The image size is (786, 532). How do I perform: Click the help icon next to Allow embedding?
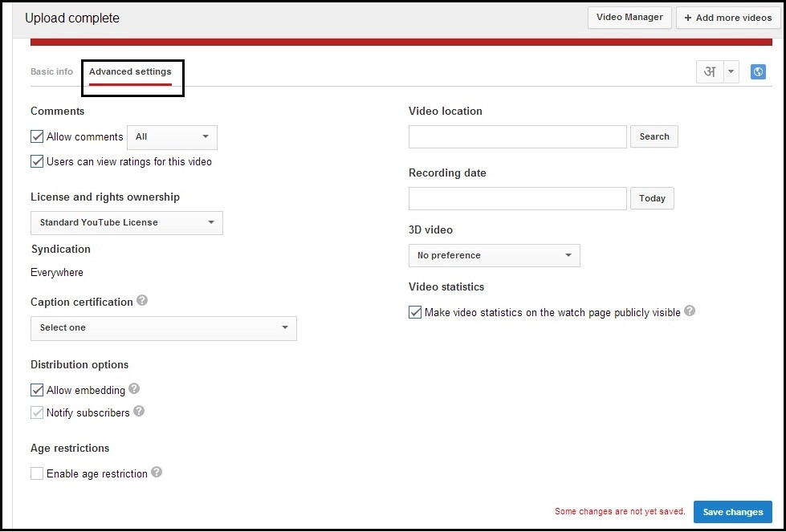134,390
